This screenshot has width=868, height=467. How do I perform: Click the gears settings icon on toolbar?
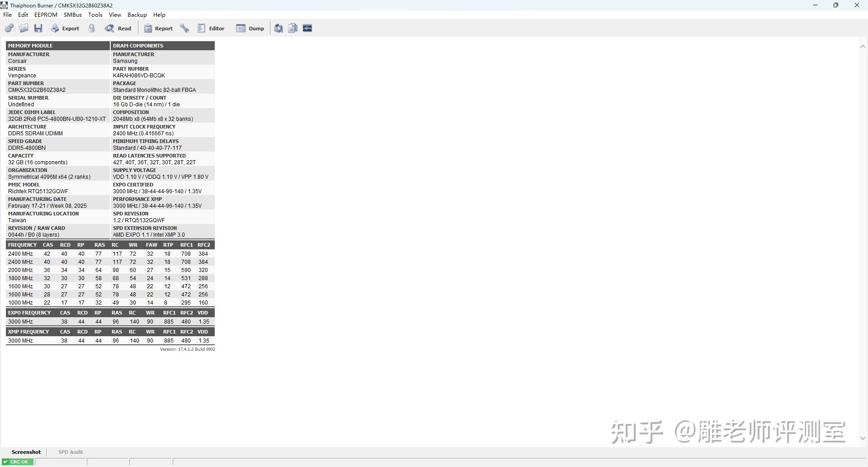click(x=9, y=28)
